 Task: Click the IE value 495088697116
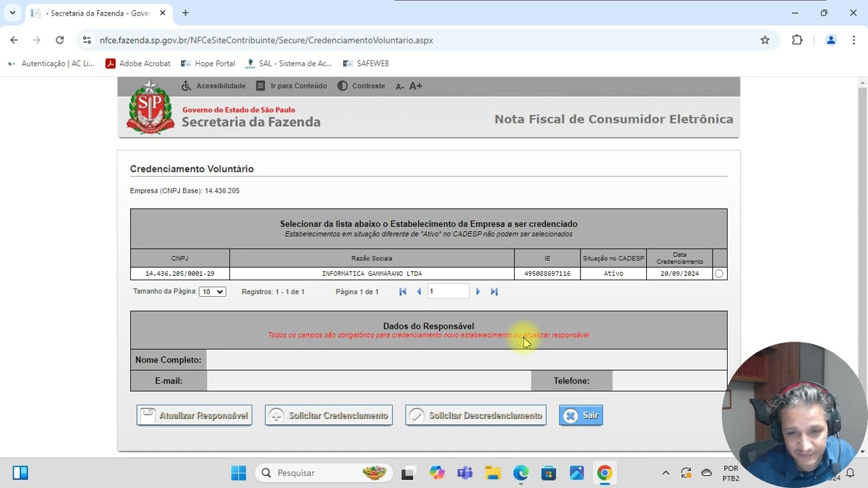547,274
